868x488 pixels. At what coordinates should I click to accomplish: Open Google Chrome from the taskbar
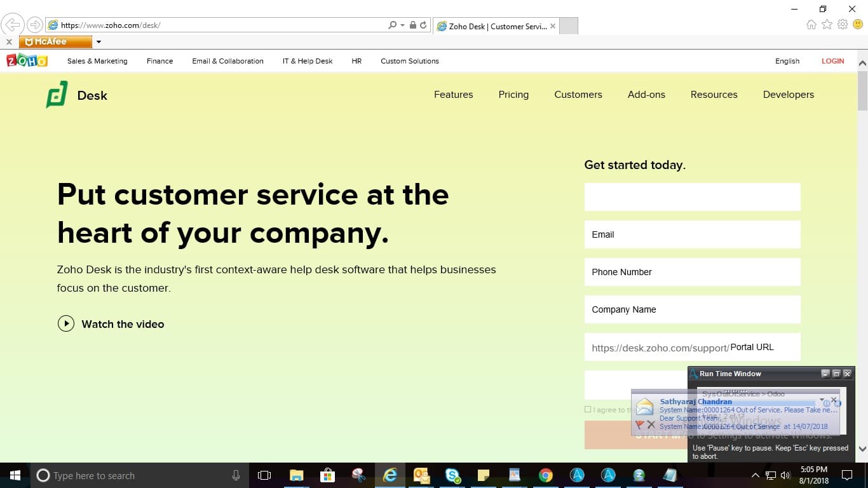coord(546,475)
